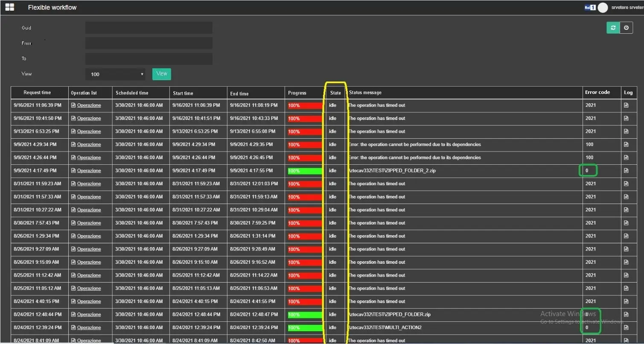
Task: Click the Request time column header
Action: 37,93
